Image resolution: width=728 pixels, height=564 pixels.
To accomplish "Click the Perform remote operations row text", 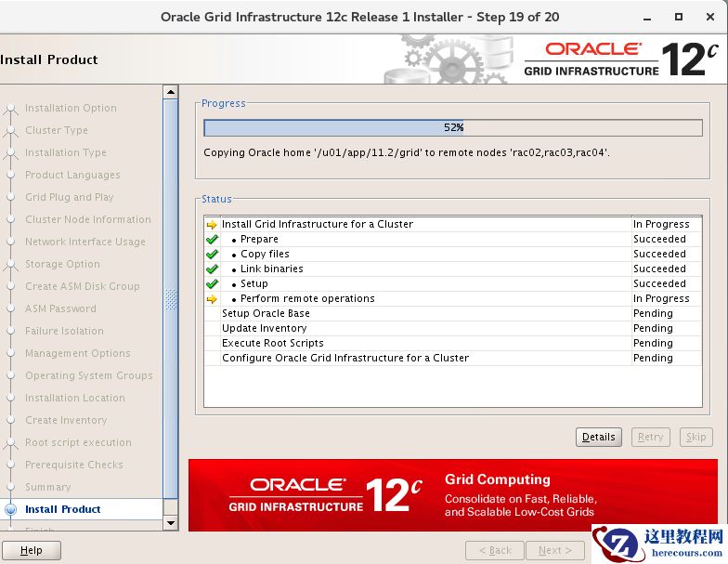I will point(307,299).
